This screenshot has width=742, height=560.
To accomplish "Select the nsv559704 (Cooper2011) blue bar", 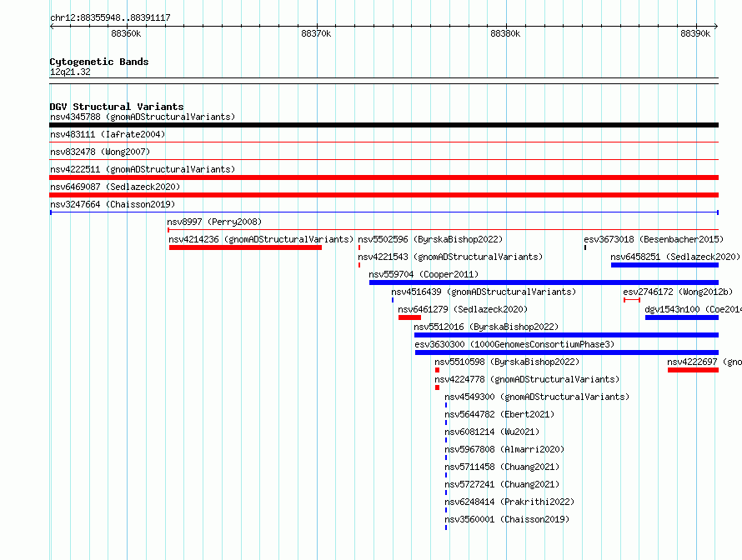I will pyautogui.click(x=544, y=282).
